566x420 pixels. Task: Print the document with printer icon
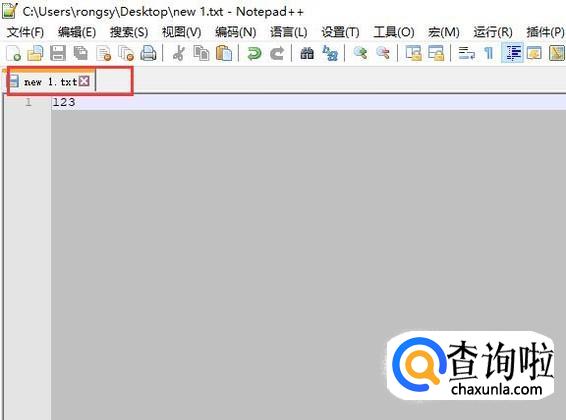[x=148, y=53]
